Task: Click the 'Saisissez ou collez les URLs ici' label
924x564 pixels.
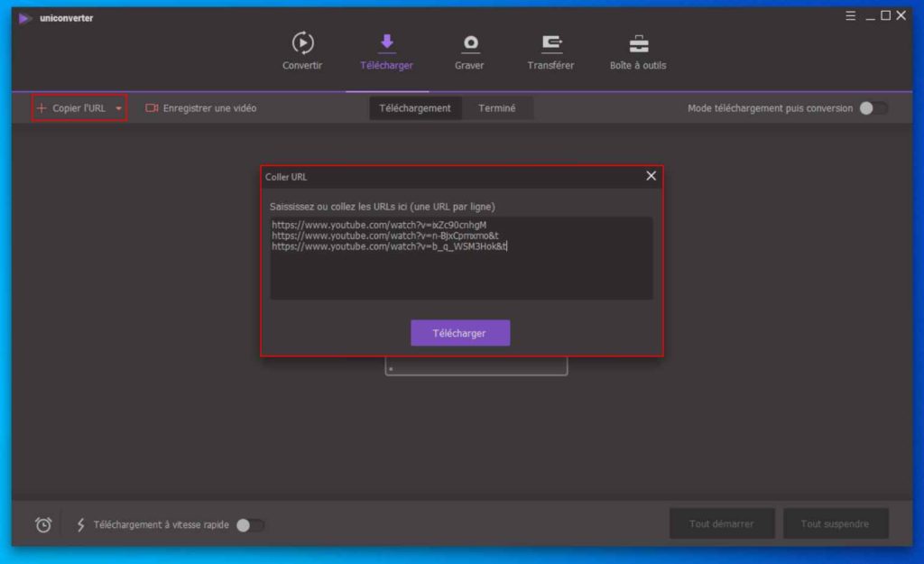Action: pos(382,207)
